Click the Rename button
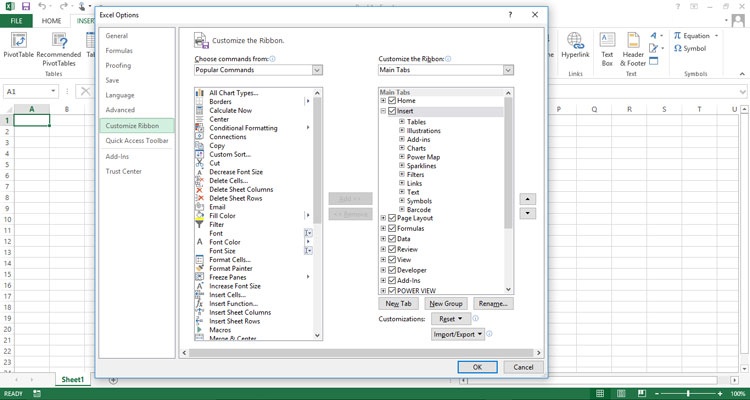Screen dimensions: 750x400 pyautogui.click(x=493, y=304)
